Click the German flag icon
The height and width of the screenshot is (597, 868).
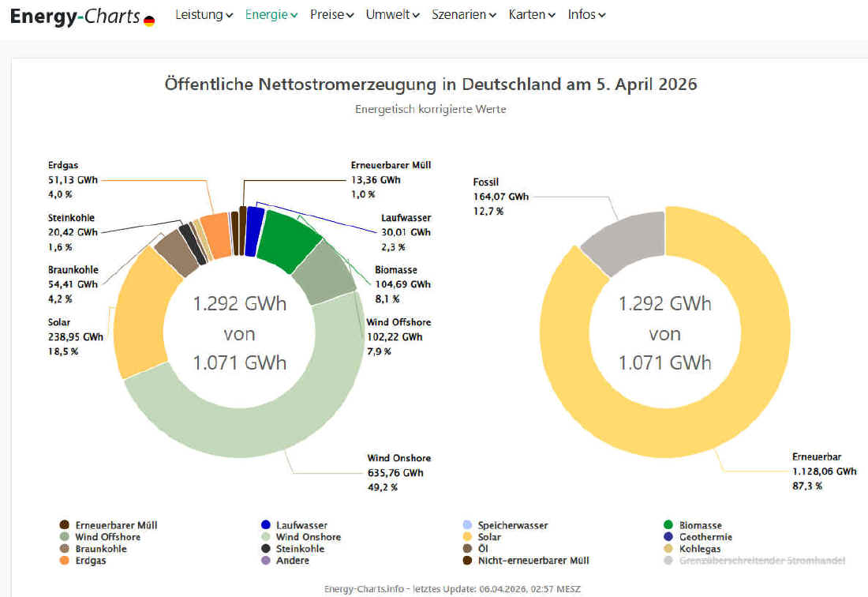(x=149, y=21)
